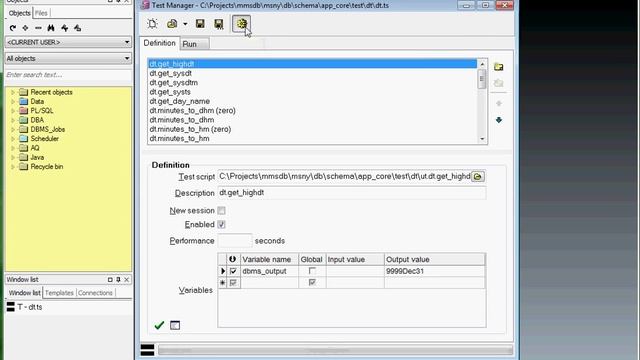Select the dt.minutes_to_hm test row
The height and width of the screenshot is (360, 640).
coord(312,138)
